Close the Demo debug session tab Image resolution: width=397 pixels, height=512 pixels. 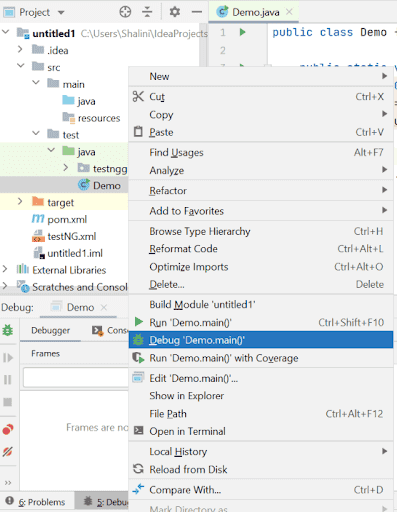(104, 307)
